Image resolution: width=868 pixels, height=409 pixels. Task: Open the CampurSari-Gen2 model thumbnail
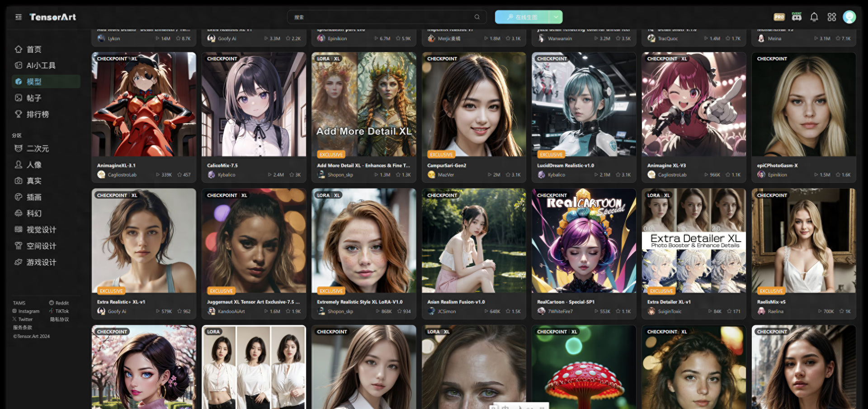coord(474,104)
